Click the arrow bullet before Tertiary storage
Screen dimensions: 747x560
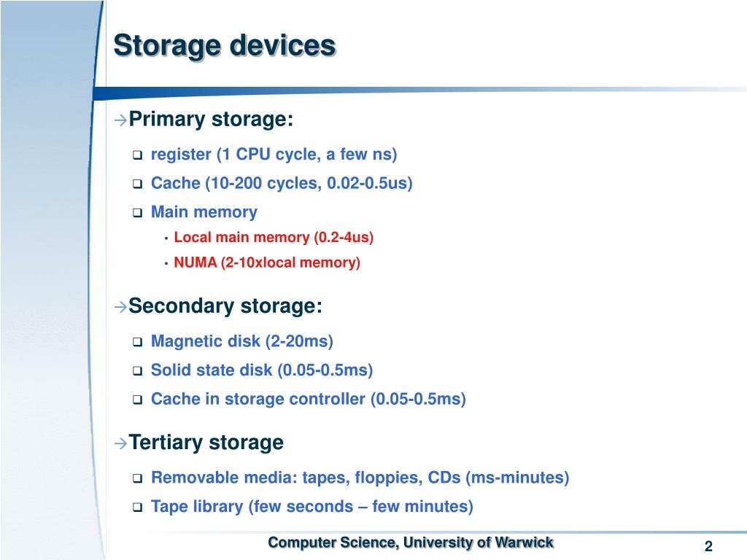120,443
